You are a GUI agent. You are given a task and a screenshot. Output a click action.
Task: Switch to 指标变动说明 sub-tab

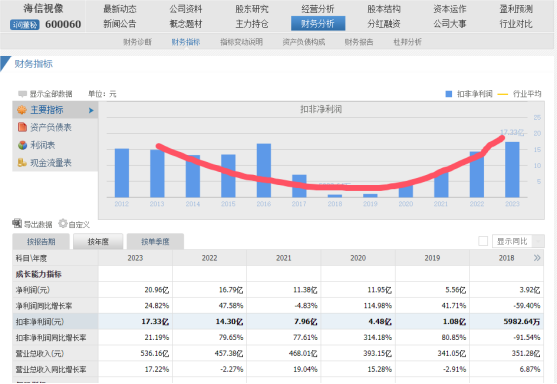pyautogui.click(x=242, y=42)
